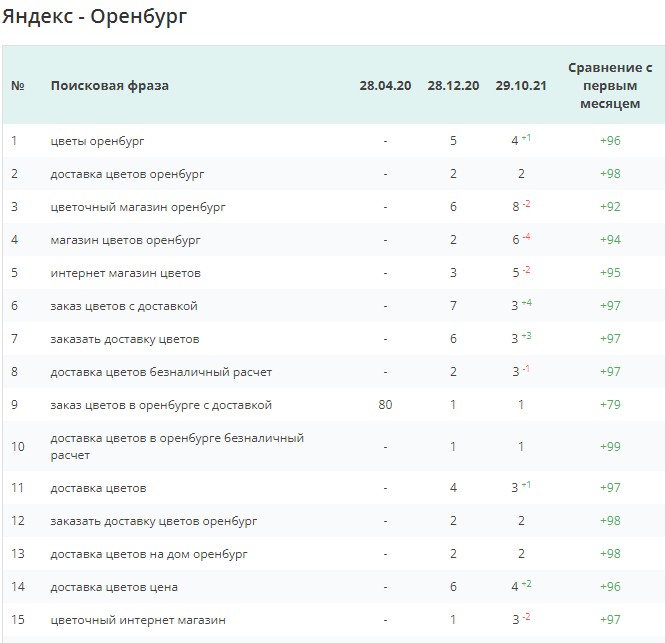The height and width of the screenshot is (643, 665).
Task: Click the '+99' comparison value
Action: coord(610,446)
